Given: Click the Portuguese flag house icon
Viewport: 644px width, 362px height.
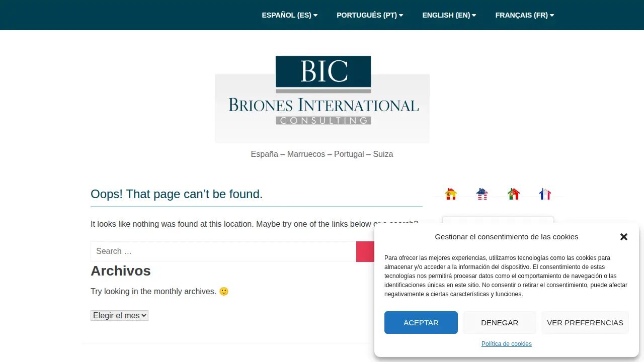Looking at the screenshot, I should click(x=514, y=194).
